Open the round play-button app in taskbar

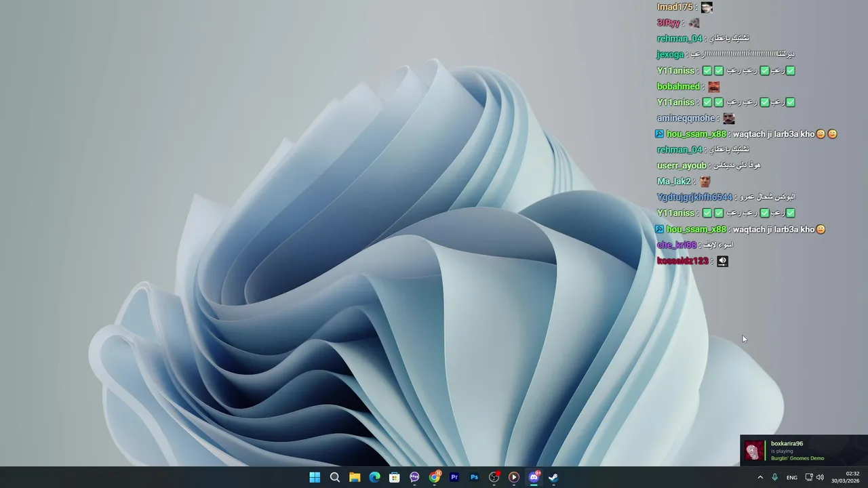pyautogui.click(x=514, y=477)
